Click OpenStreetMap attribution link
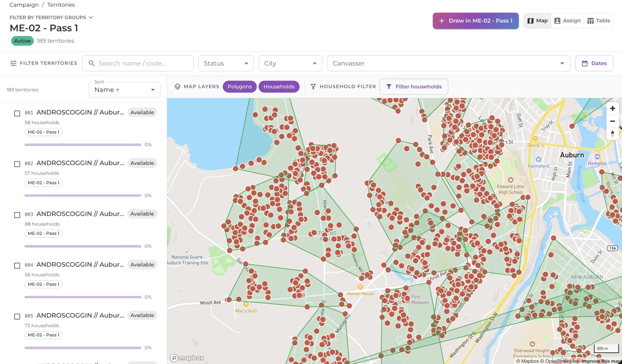The image size is (622, 364). pos(560,361)
